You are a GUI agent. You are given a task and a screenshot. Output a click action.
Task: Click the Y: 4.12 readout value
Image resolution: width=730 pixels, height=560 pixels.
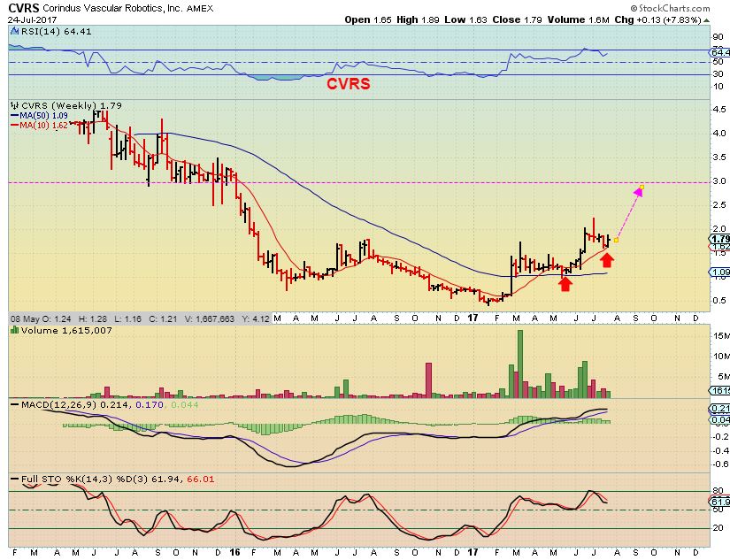256,318
